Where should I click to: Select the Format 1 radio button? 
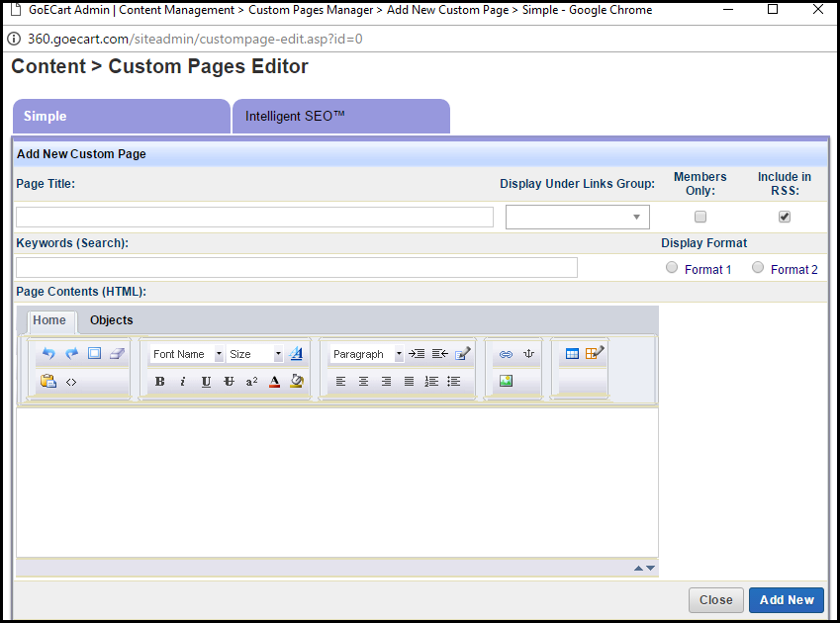(672, 267)
